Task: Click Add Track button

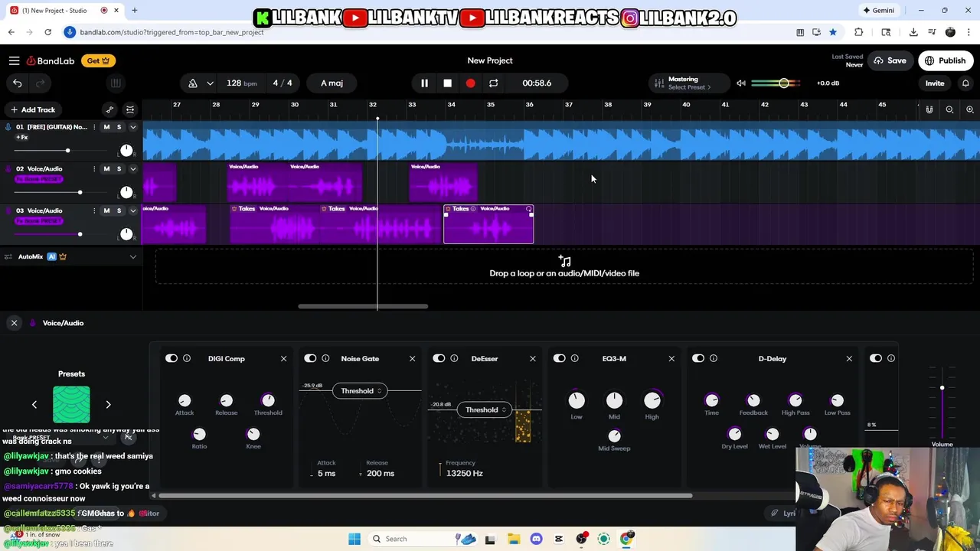Action: [x=32, y=109]
